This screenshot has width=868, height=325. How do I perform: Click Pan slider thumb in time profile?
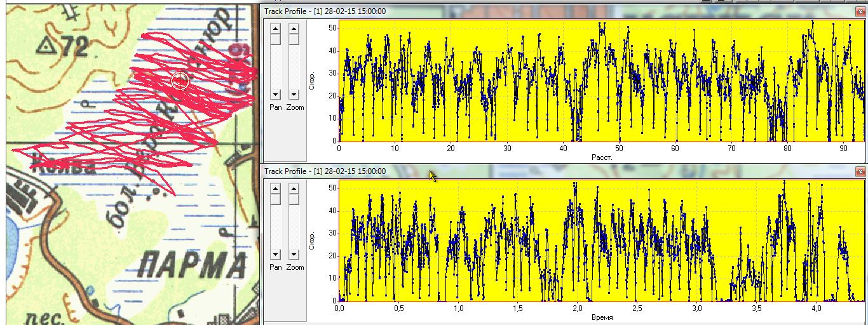tap(275, 199)
